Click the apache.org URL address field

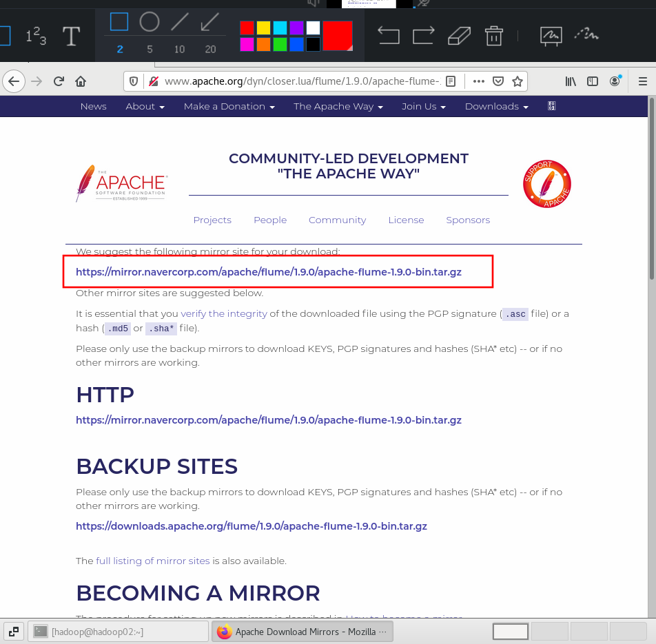[302, 81]
